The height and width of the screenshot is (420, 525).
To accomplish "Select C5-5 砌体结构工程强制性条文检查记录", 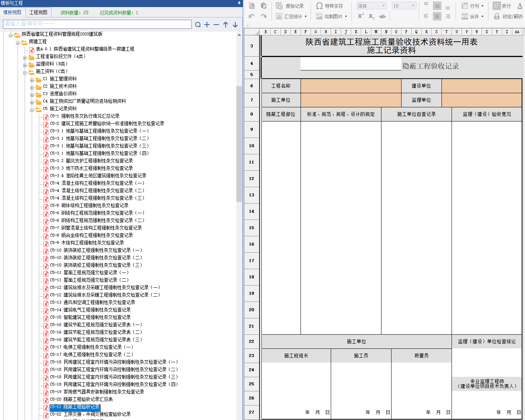I will point(89,205).
